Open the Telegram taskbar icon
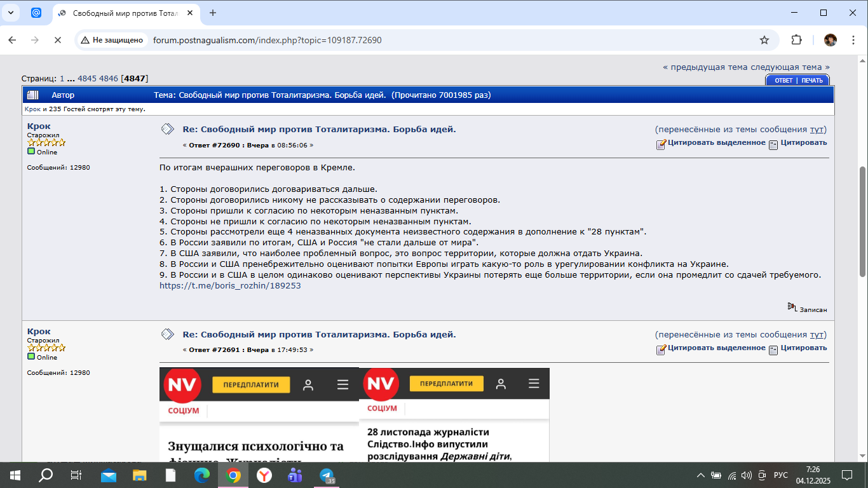 [327, 475]
